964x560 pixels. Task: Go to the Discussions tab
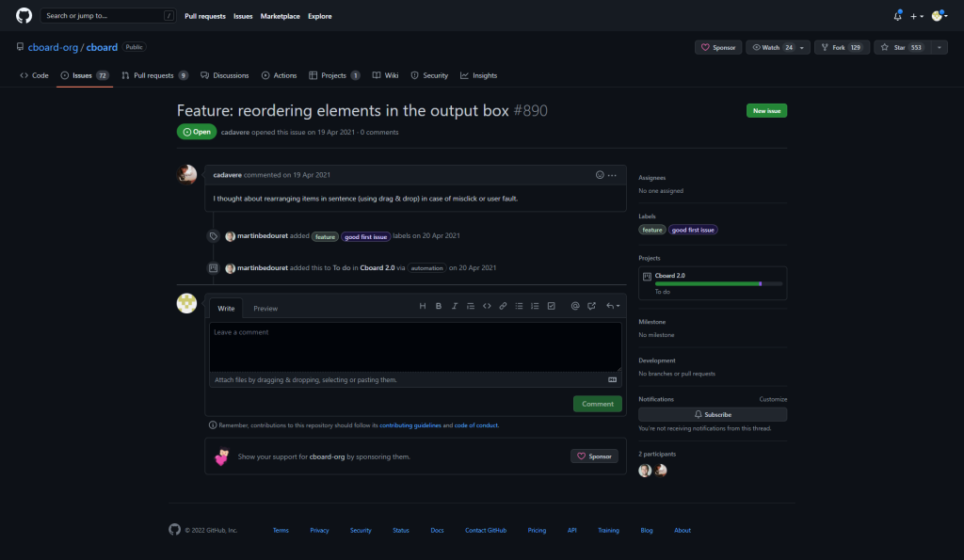tap(224, 75)
